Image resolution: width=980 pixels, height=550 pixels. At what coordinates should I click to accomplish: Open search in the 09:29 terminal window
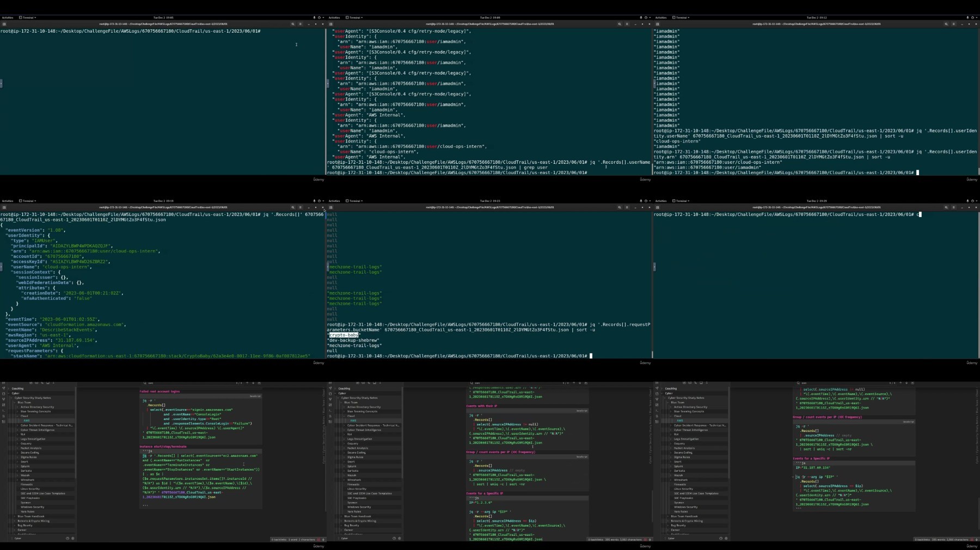click(946, 207)
